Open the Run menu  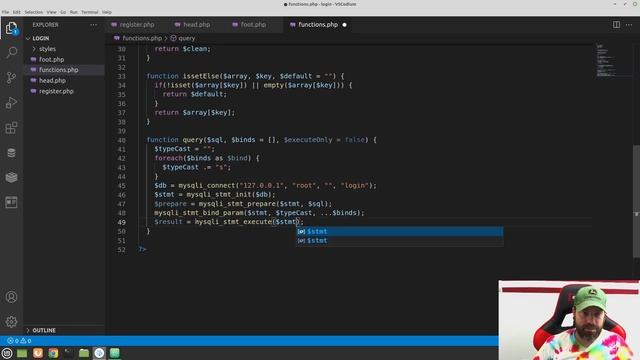[73, 12]
